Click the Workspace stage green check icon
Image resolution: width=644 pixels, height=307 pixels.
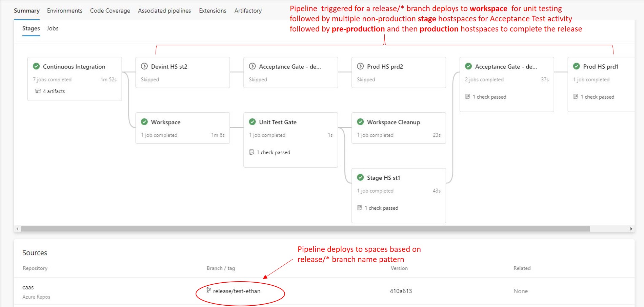click(x=144, y=122)
